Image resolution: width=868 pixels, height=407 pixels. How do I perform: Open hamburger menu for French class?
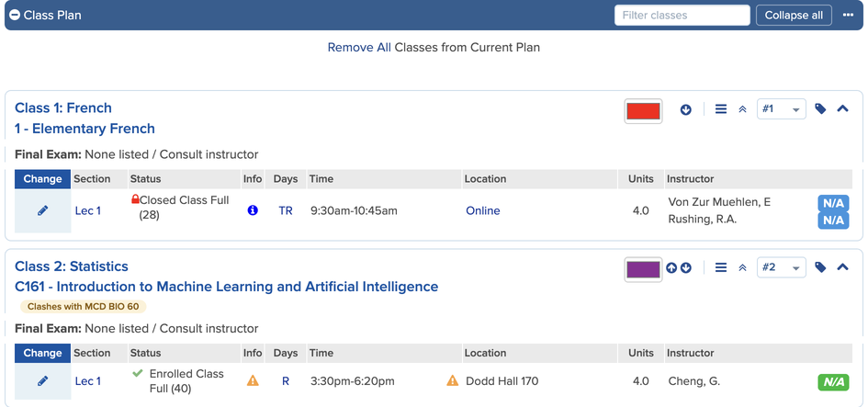pyautogui.click(x=721, y=109)
